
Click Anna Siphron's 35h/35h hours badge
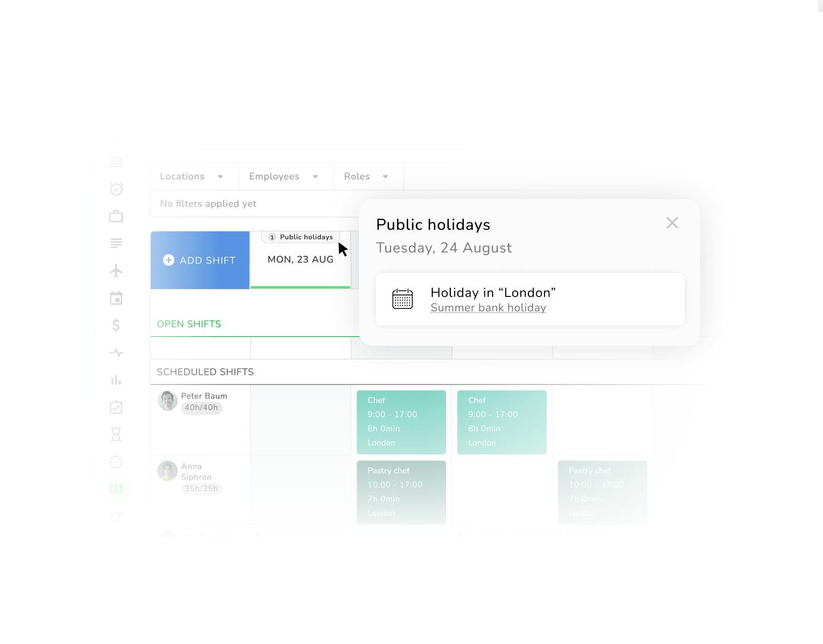click(202, 488)
